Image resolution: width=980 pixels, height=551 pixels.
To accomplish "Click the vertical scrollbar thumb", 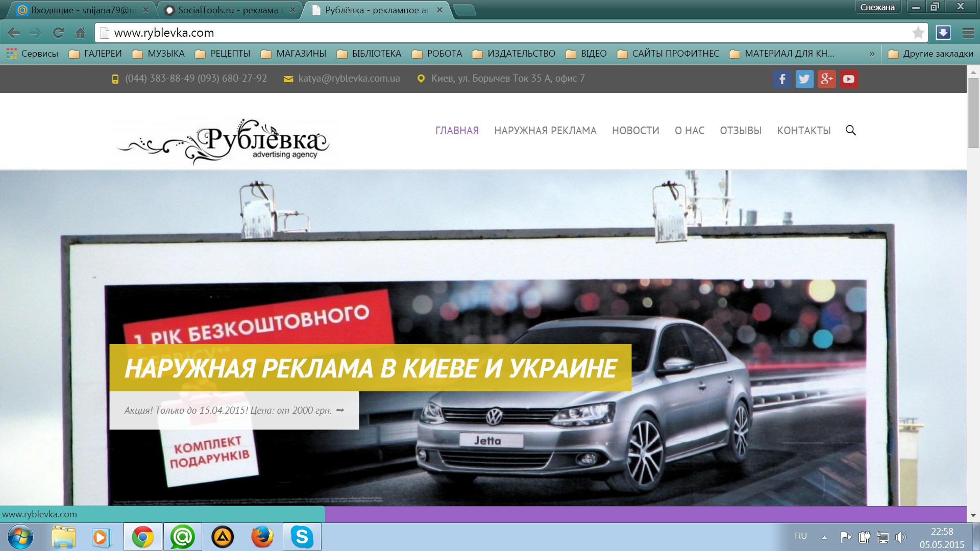I will (x=973, y=113).
